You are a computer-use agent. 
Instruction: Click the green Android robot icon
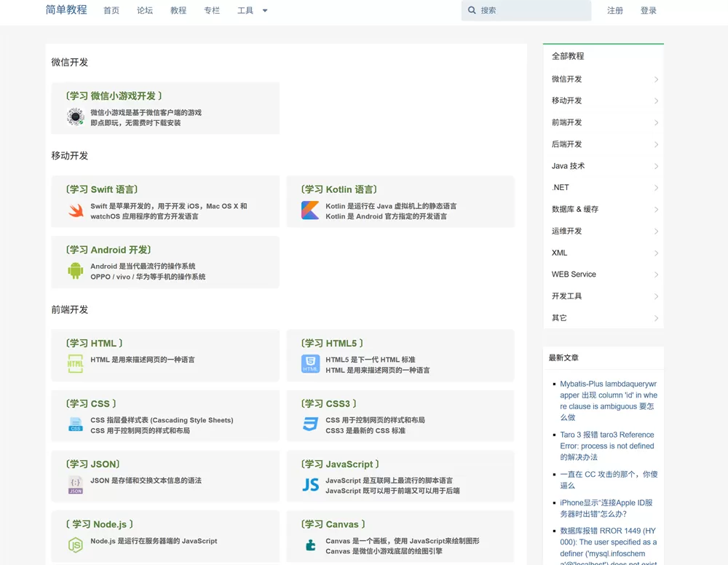pos(76,271)
